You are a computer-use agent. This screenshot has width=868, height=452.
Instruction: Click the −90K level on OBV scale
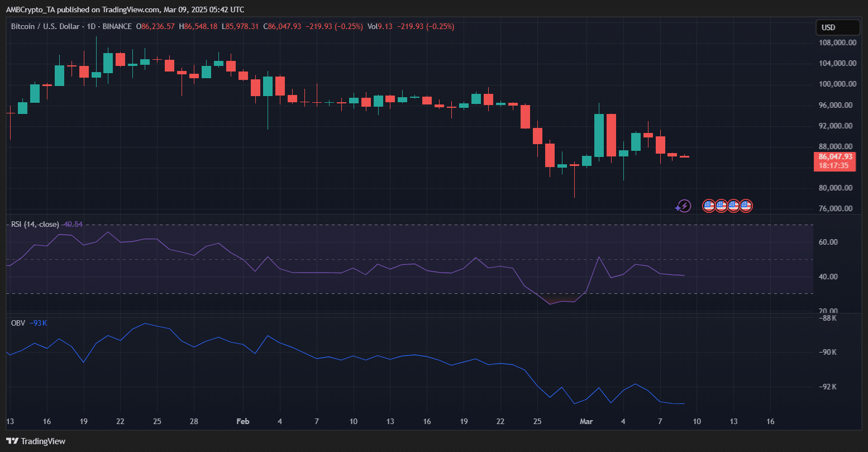[x=827, y=353]
